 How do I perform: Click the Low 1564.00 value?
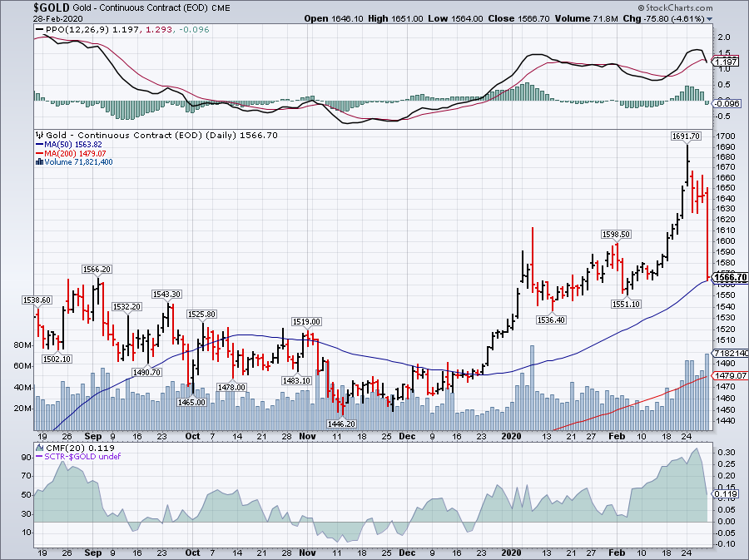(x=456, y=18)
